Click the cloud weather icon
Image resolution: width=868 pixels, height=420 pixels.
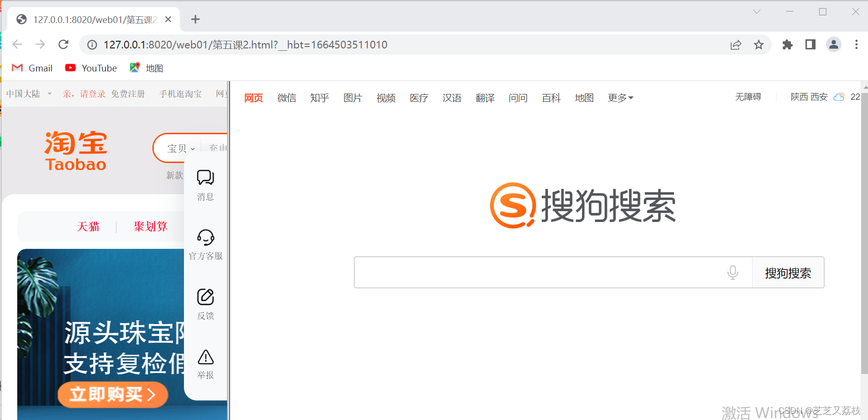click(839, 97)
